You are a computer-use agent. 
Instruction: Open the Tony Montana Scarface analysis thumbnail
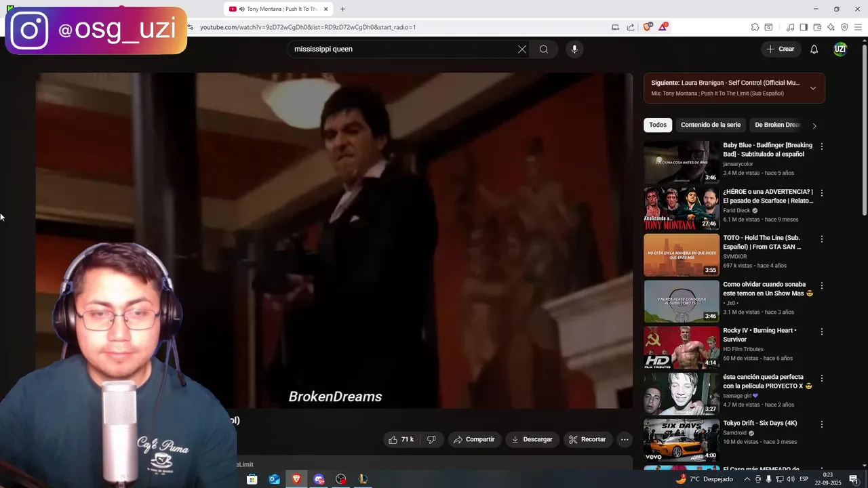click(682, 209)
